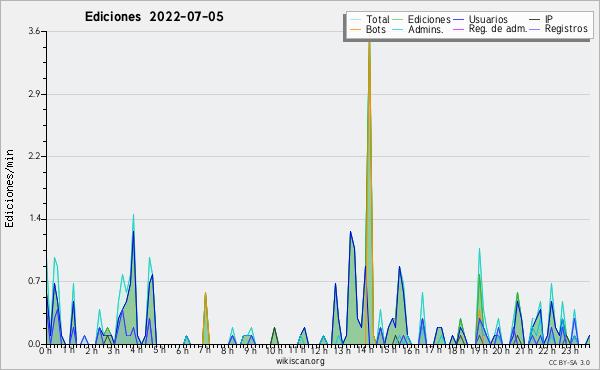Click the 'Registros' legend entry
Image resolution: width=600 pixels, height=370 pixels.
[x=566, y=29]
